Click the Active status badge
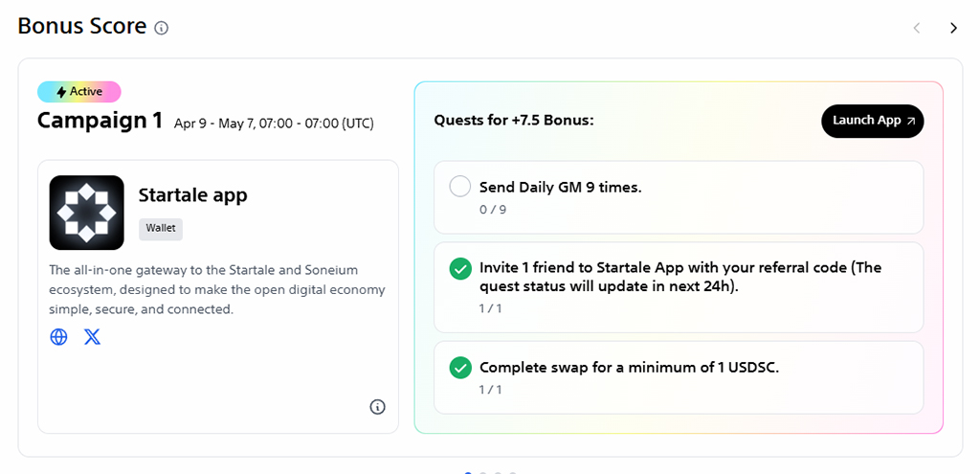This screenshot has width=980, height=474. (79, 92)
